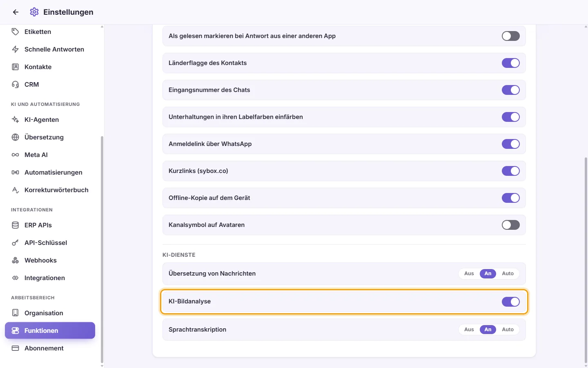Set Übersetzung von Nachrichten to Auto
The width and height of the screenshot is (588, 368).
coord(508,274)
